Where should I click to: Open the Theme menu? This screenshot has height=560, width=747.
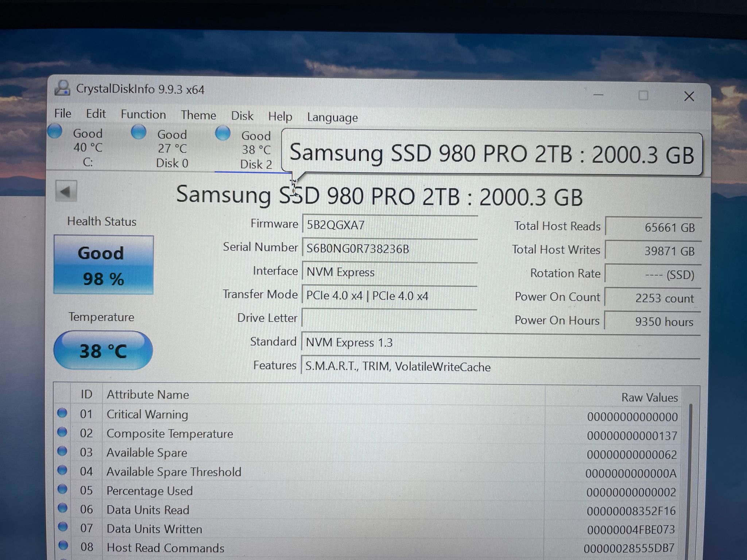(198, 115)
